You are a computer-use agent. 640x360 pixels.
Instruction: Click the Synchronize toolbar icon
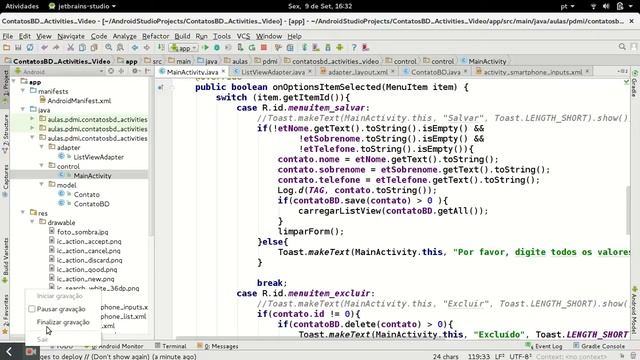pyautogui.click(x=30, y=48)
